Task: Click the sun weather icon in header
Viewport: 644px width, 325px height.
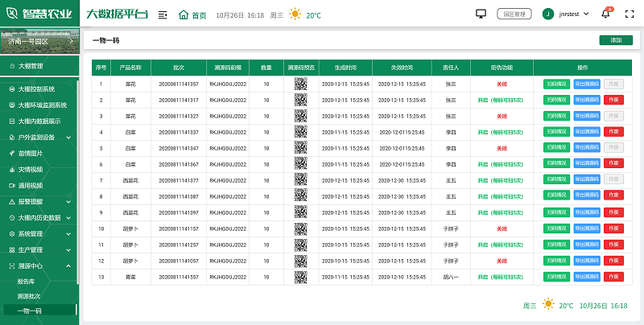Action: click(x=295, y=14)
